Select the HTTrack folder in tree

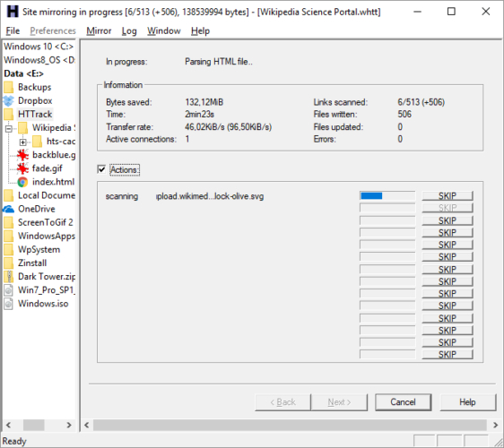click(x=35, y=115)
